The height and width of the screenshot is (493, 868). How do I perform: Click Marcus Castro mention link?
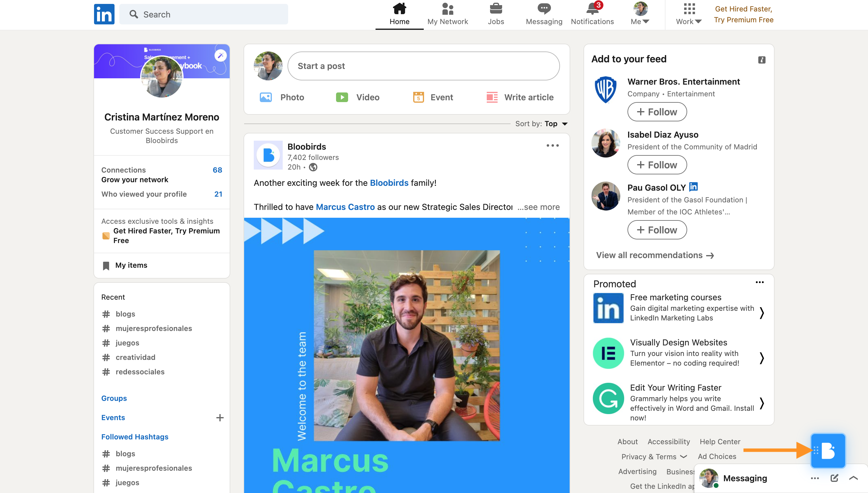click(x=345, y=207)
